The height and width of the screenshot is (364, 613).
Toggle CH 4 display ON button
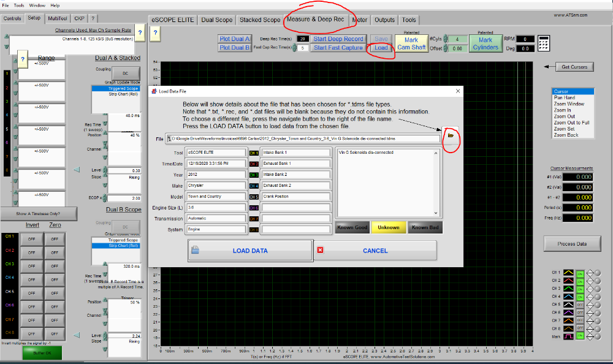coord(580,297)
